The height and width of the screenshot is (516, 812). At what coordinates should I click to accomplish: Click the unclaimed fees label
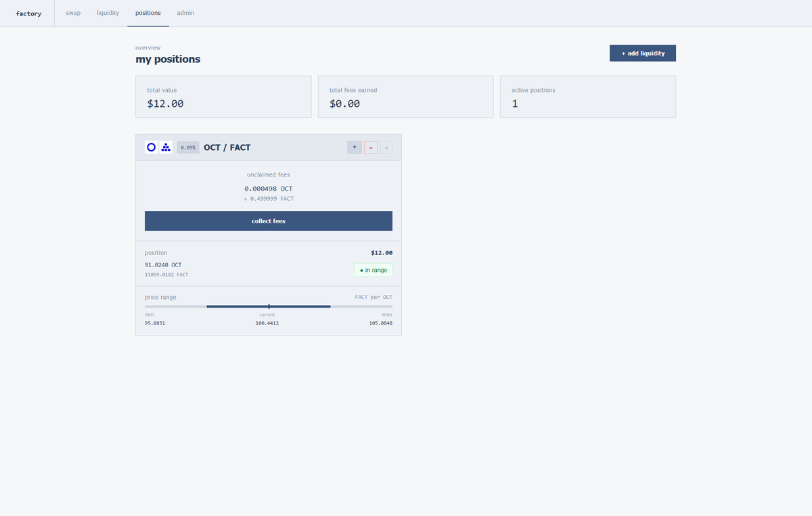(269, 175)
